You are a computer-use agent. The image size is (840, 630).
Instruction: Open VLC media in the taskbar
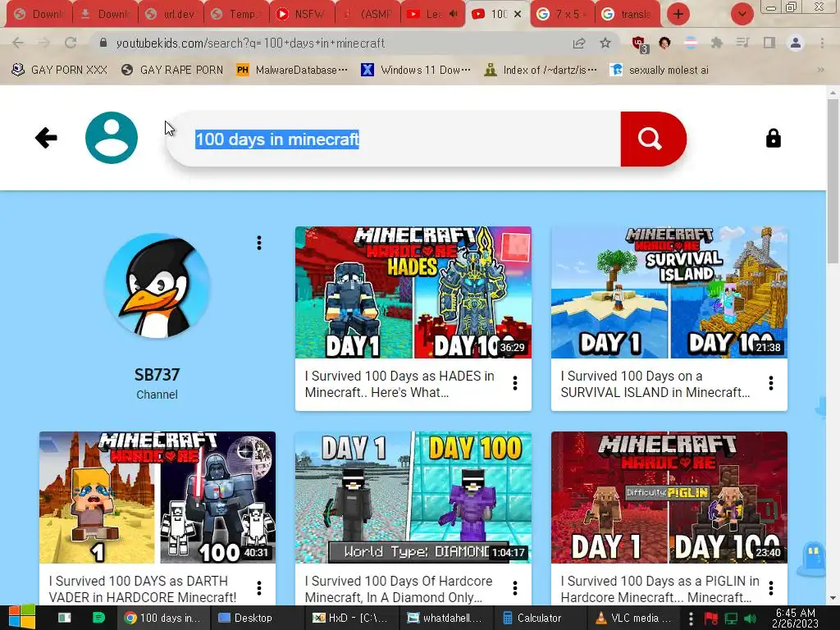click(x=633, y=619)
